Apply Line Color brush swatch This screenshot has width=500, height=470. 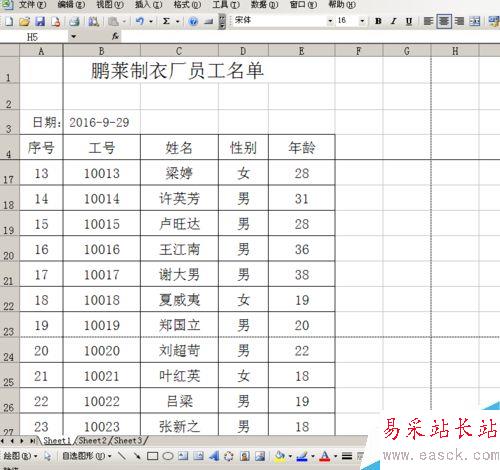tap(302, 456)
